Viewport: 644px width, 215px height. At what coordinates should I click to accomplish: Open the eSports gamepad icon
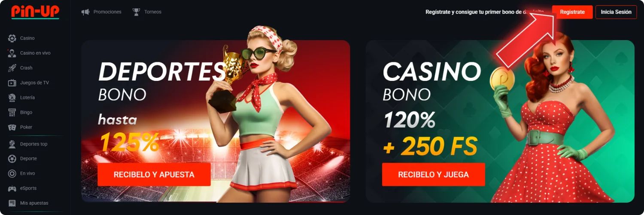(x=12, y=188)
